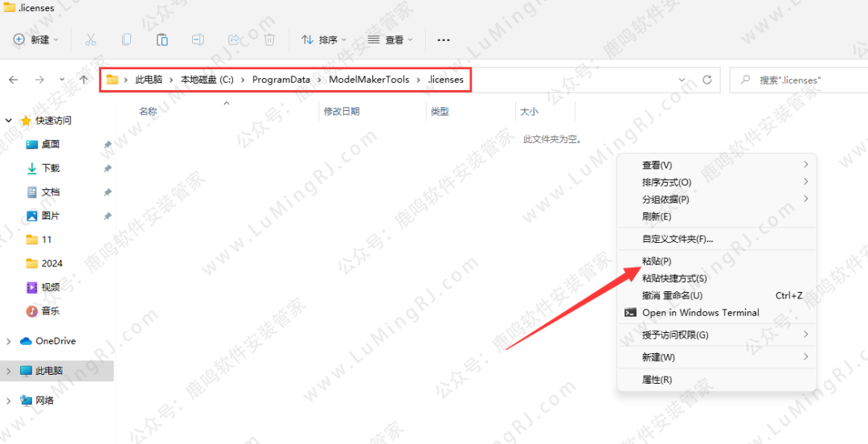
Task: Click the Copy icon in toolbar
Action: tap(127, 39)
